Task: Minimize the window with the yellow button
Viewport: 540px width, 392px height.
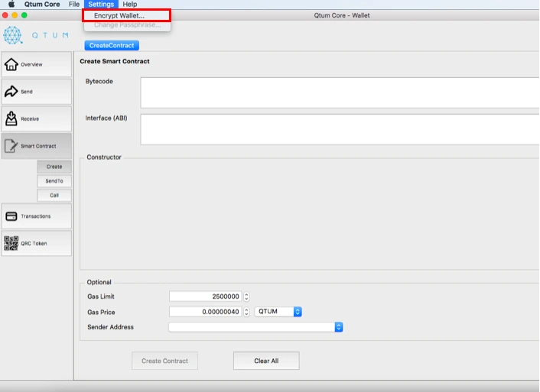Action: pyautogui.click(x=15, y=15)
